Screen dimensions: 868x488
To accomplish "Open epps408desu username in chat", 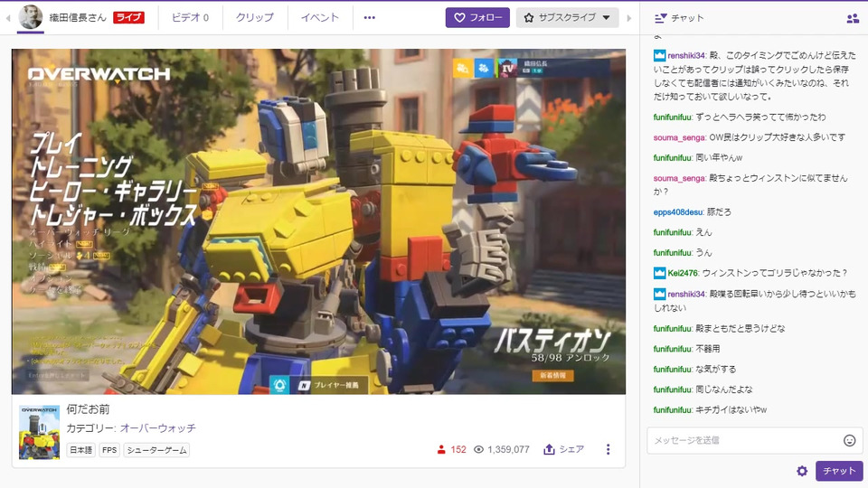I will pos(678,211).
